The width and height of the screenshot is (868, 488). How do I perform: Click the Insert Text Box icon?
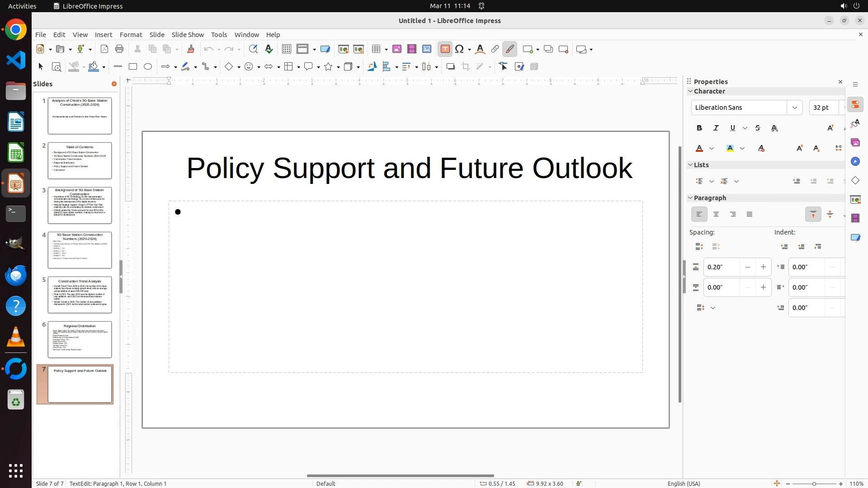click(445, 49)
